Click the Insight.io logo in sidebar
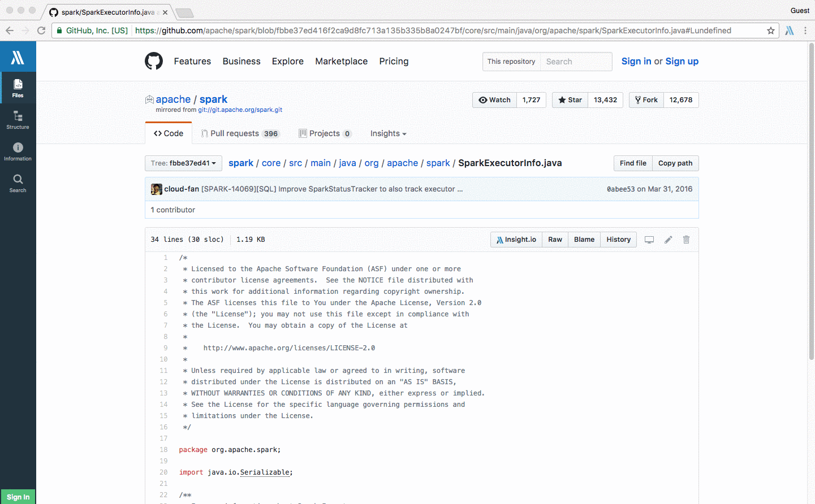The image size is (815, 504). 18,57
